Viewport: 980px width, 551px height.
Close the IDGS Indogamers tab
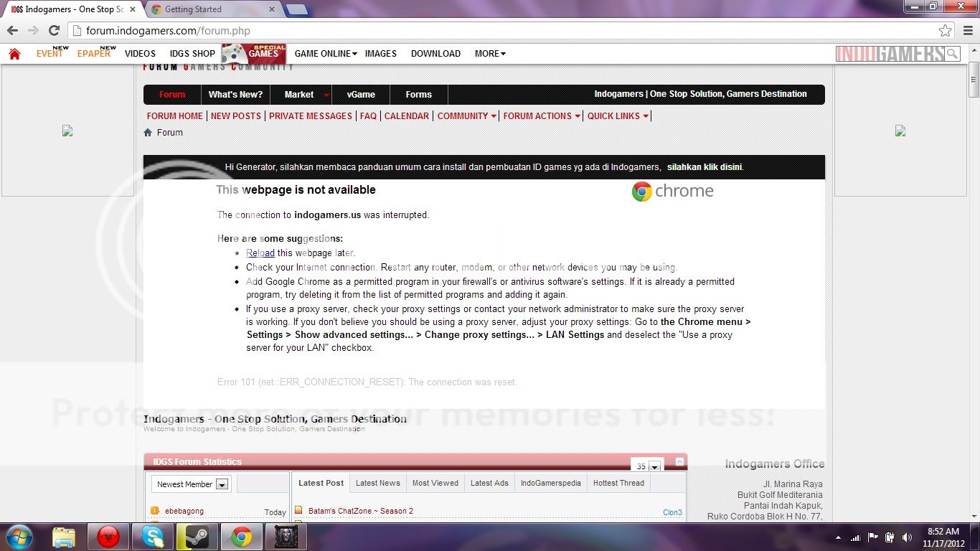(x=132, y=9)
